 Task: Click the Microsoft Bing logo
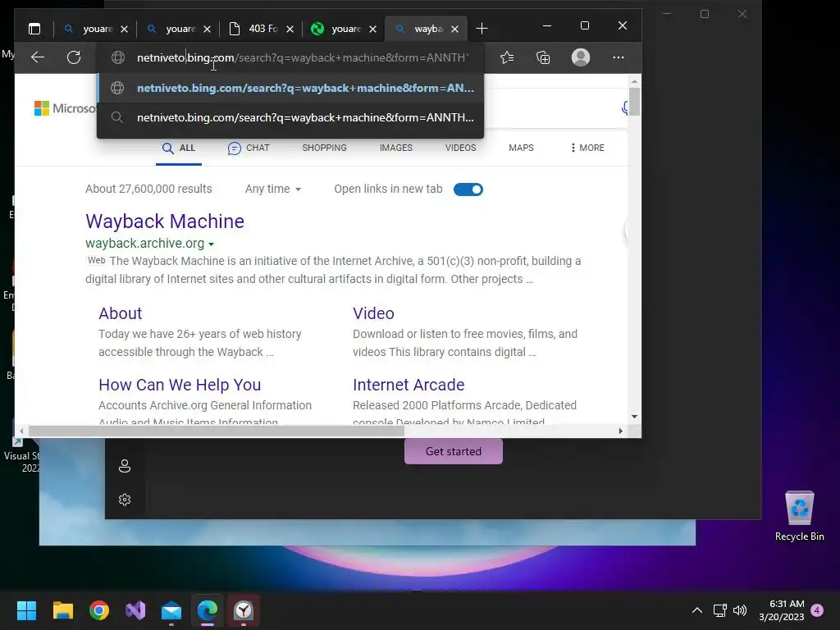point(65,108)
